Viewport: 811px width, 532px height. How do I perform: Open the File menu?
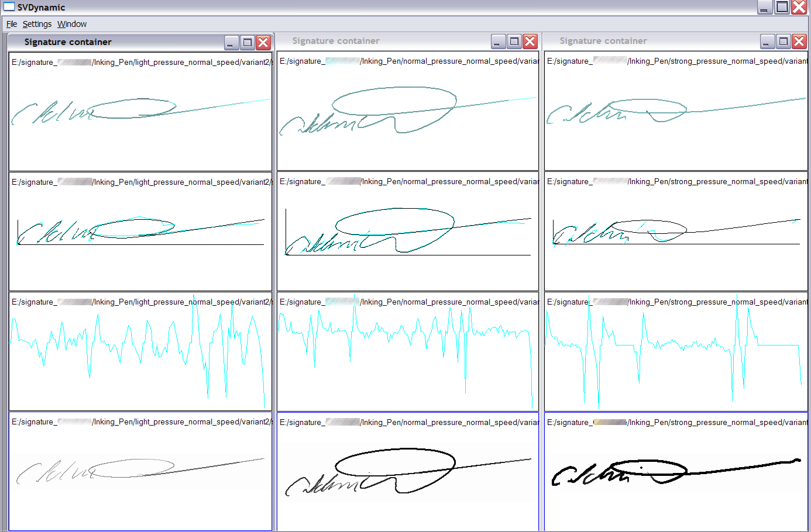tap(12, 24)
